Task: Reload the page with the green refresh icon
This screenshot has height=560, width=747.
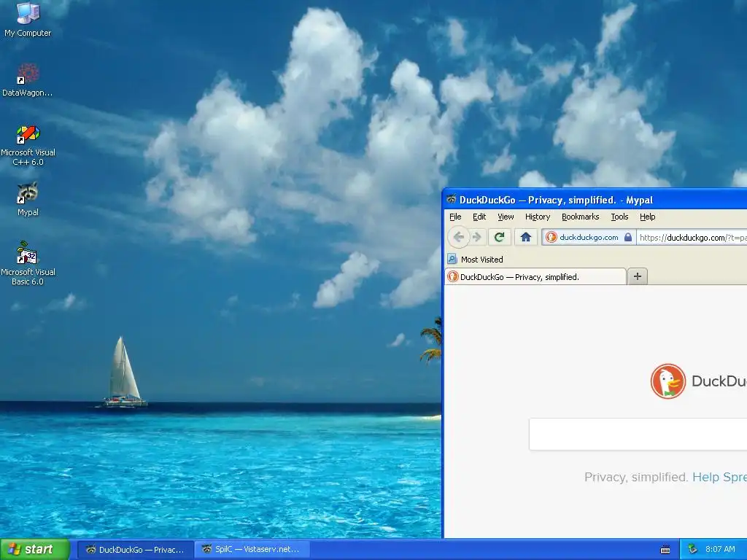Action: coord(499,237)
